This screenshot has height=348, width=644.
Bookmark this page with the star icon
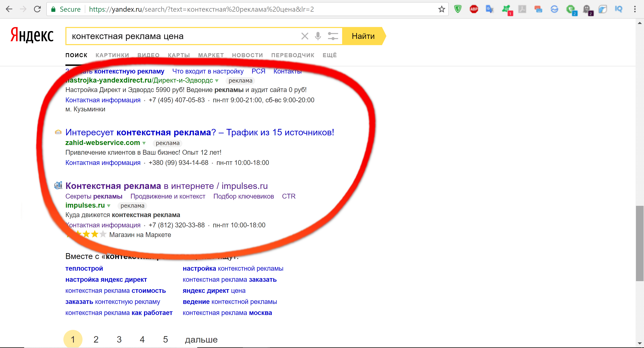[x=442, y=9]
